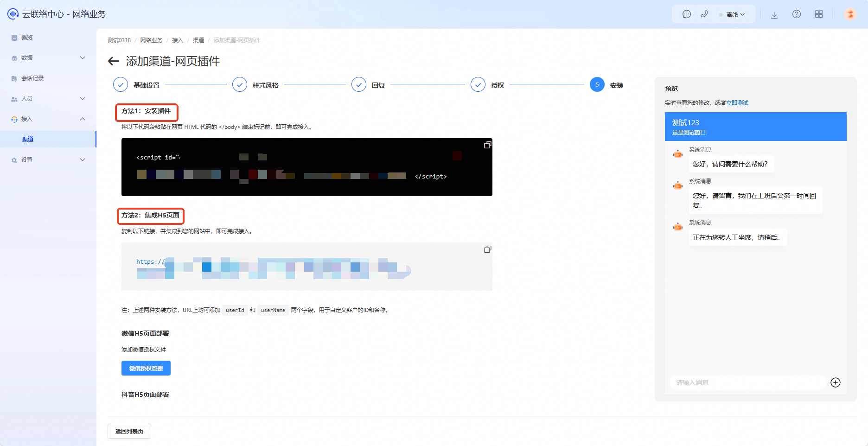The image size is (868, 446).
Task: Click the 添加微信授权文件 text
Action: [144, 350]
